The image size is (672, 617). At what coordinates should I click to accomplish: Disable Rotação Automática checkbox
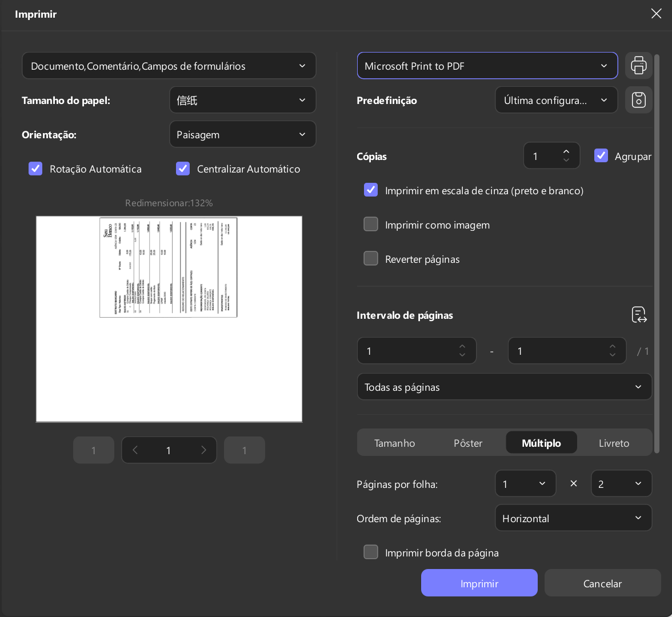35,169
